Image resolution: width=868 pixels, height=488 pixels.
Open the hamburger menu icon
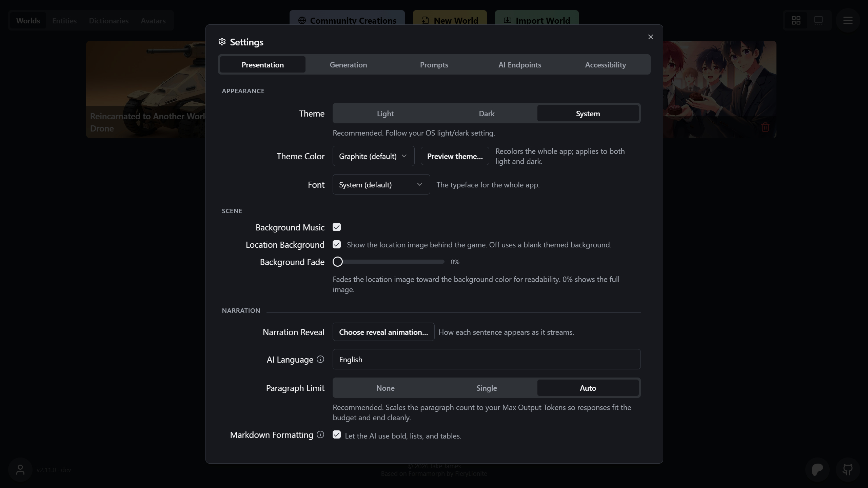coord(848,21)
